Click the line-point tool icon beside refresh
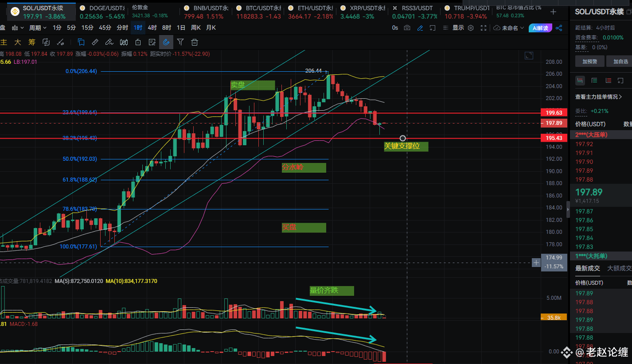The height and width of the screenshot is (364, 632). pos(61,43)
